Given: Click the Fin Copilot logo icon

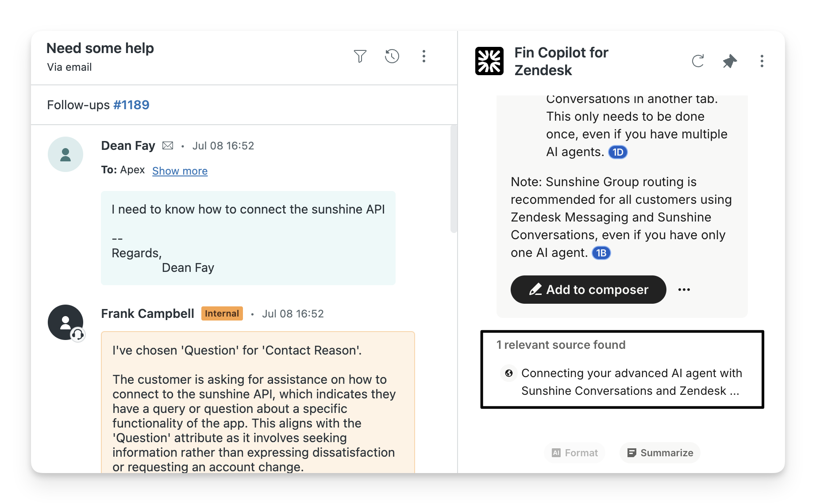Looking at the screenshot, I should pyautogui.click(x=489, y=61).
